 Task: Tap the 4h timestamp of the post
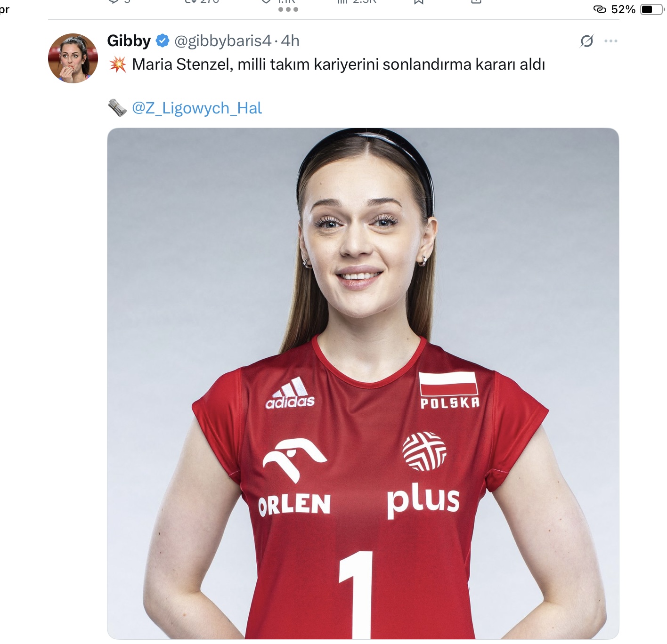[x=290, y=41]
